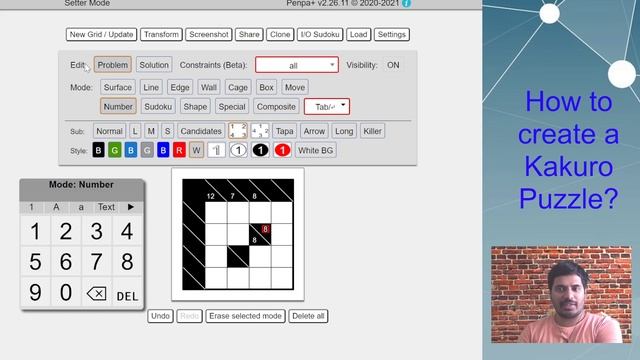Click the Delete all button
640x360 pixels.
point(308,316)
